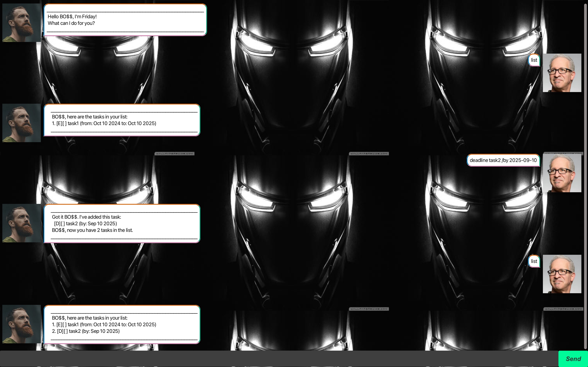Click '[D][ ] task2 (by: Sep 10 2025)' confirmation line

[x=85, y=224]
